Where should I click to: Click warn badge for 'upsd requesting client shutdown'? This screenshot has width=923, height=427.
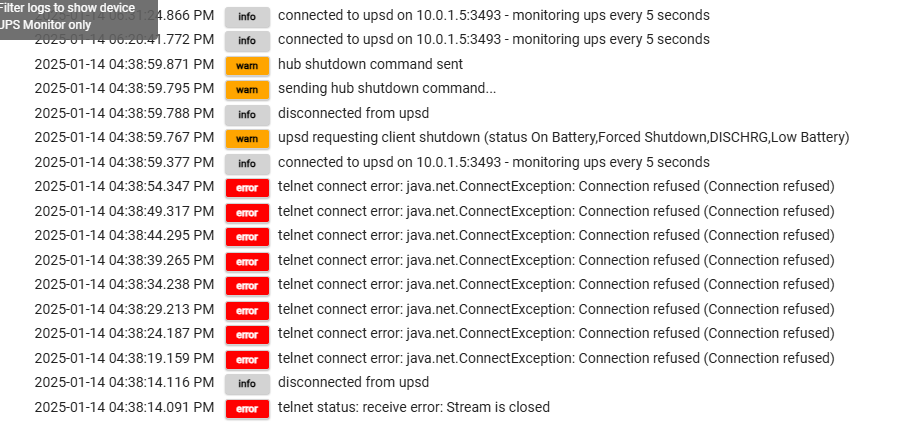tap(247, 139)
